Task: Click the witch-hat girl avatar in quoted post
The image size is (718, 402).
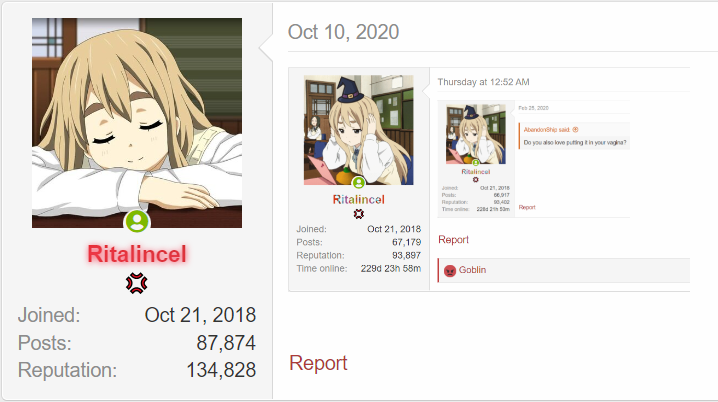Action: pyautogui.click(x=359, y=130)
